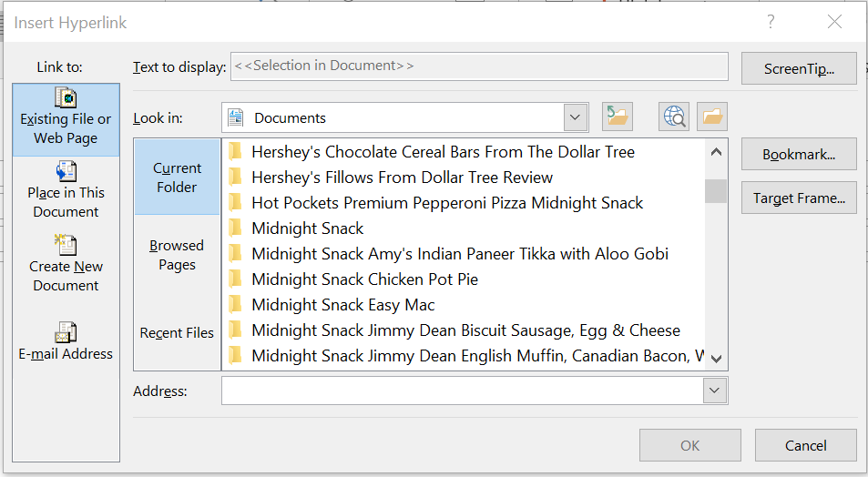Click the Place in This Document icon
Image resolution: width=868 pixels, height=477 pixels.
click(x=66, y=171)
